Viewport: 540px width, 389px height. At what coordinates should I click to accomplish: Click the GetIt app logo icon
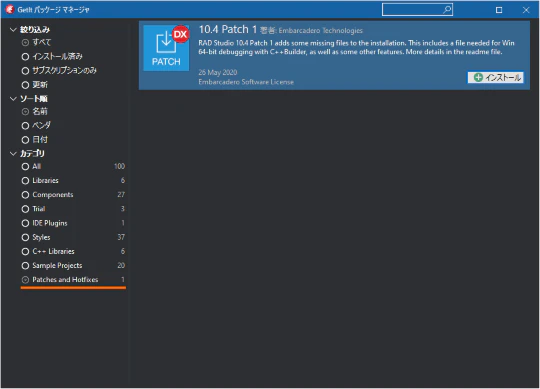pos(10,10)
